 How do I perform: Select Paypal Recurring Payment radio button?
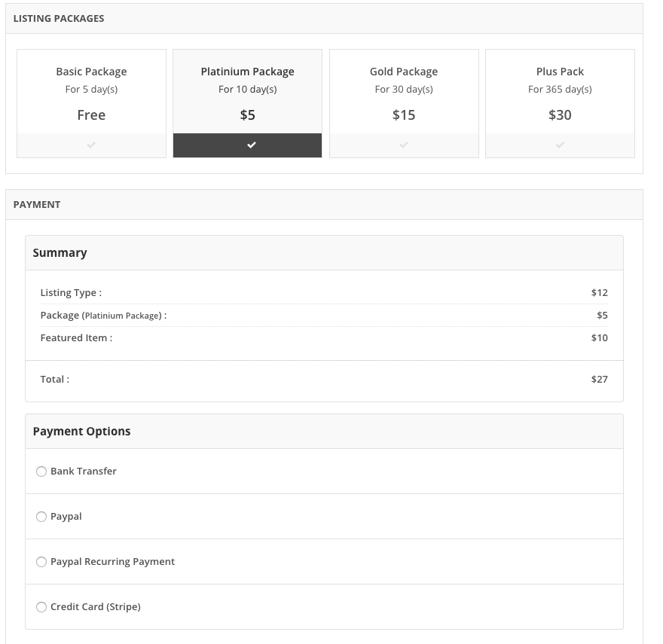pyautogui.click(x=41, y=562)
